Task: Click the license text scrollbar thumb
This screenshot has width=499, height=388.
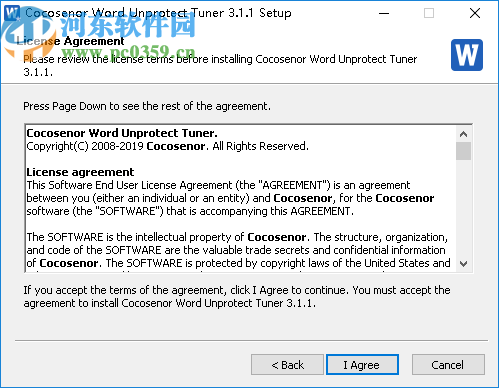Action: [463, 151]
